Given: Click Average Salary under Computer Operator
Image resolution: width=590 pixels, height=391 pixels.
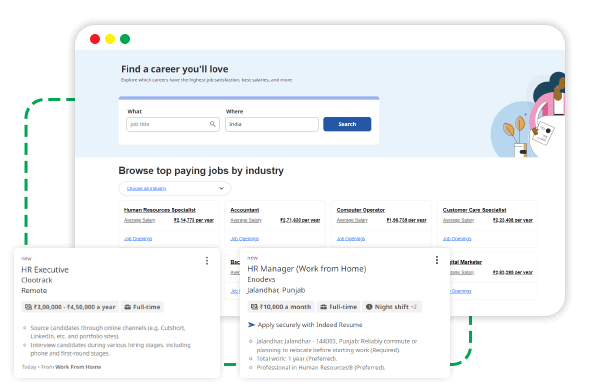Looking at the screenshot, I should pyautogui.click(x=352, y=220).
